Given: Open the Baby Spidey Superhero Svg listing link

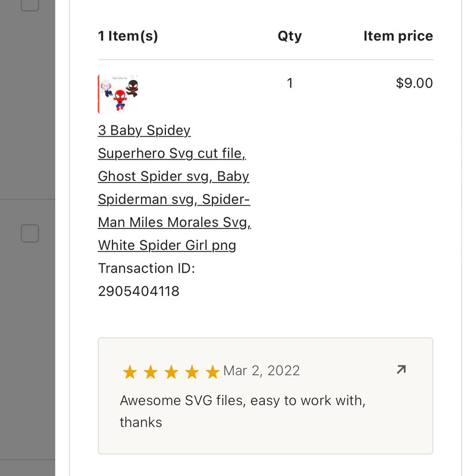Looking at the screenshot, I should click(174, 187).
